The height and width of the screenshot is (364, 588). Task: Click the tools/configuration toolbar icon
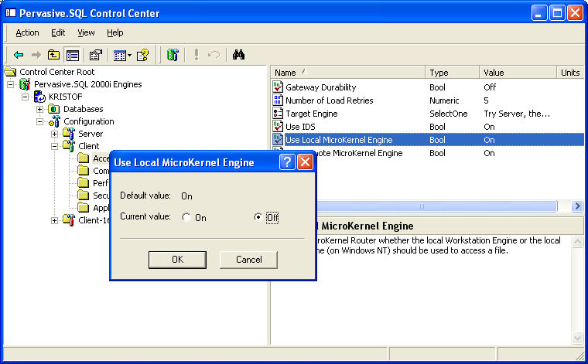173,55
